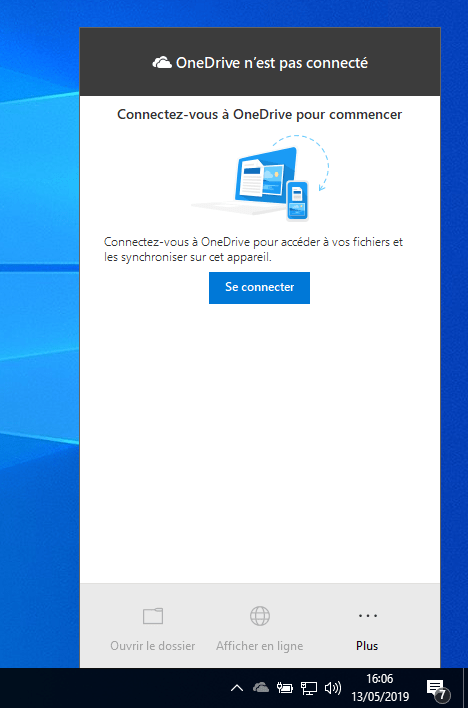Show hidden system tray icons chevron
Image resolution: width=468 pixels, height=708 pixels.
pyautogui.click(x=237, y=688)
